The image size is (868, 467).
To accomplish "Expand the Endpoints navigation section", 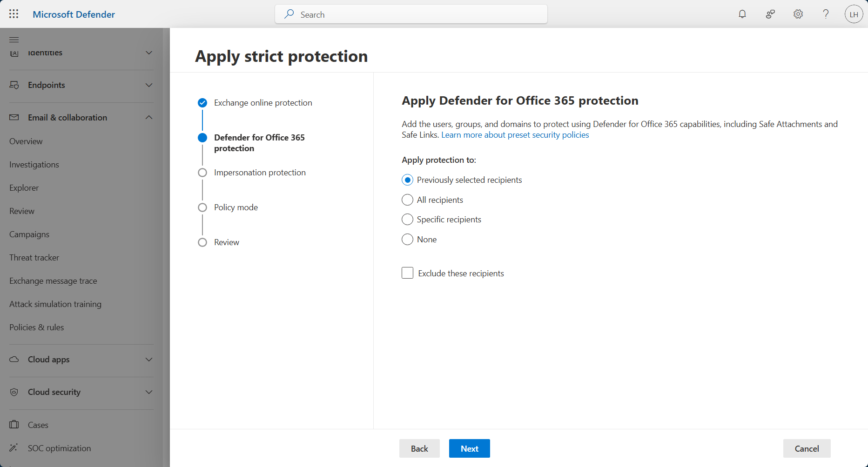I will click(x=149, y=85).
